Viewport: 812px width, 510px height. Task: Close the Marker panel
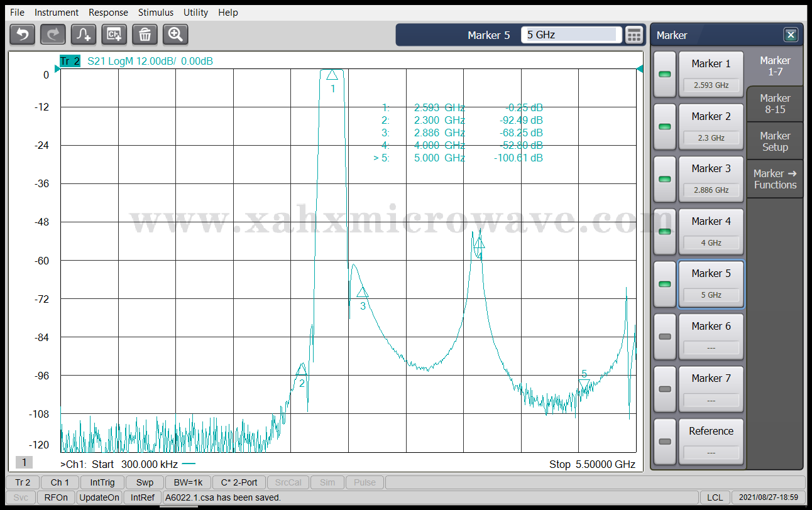point(791,35)
